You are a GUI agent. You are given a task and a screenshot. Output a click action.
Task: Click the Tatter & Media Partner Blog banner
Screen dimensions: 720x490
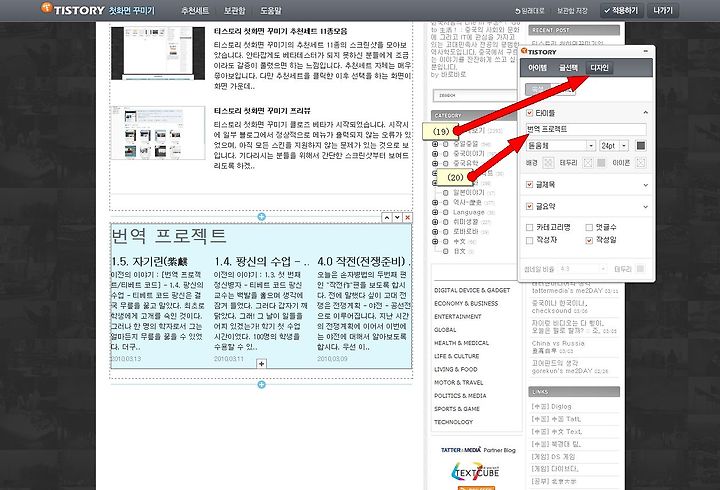478,450
